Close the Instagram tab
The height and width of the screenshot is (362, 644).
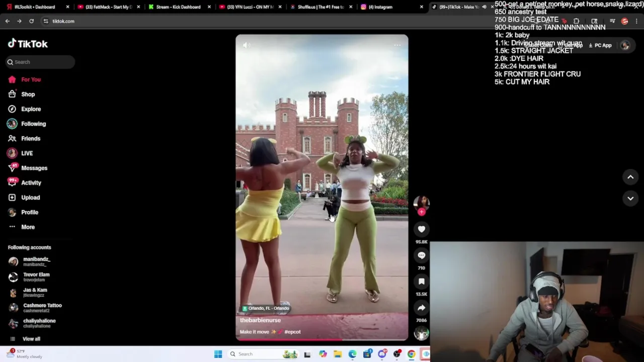(x=422, y=7)
